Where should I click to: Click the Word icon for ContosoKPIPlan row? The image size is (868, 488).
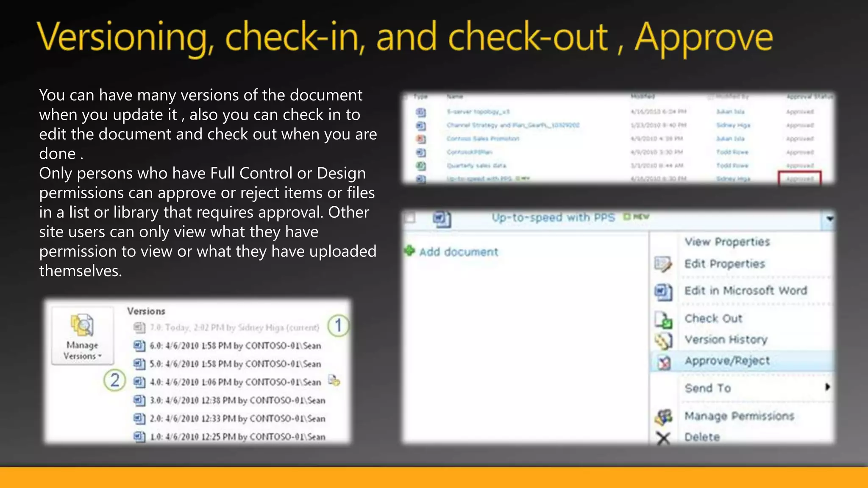click(x=420, y=152)
